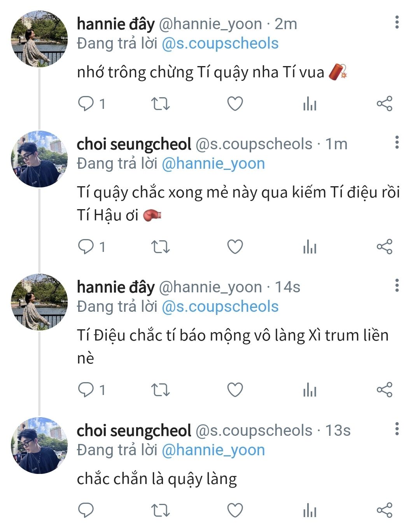Like the first tweet from hannie đây
The width and height of the screenshot is (420, 526).
(x=235, y=104)
